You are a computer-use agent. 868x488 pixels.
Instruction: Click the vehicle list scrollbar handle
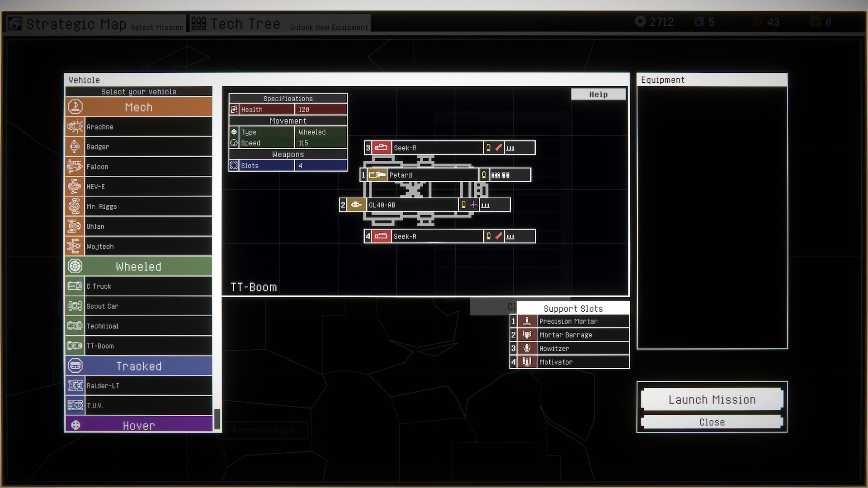217,419
